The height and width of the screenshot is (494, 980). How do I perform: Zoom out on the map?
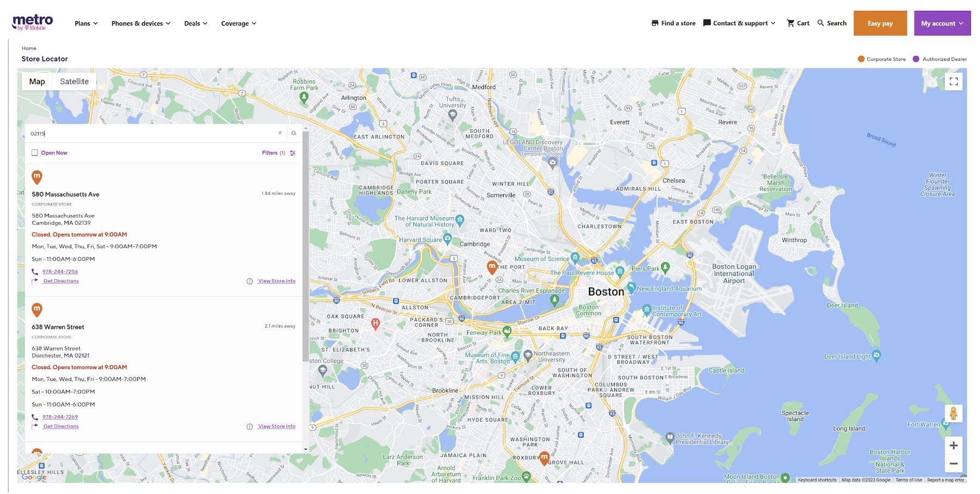point(953,464)
